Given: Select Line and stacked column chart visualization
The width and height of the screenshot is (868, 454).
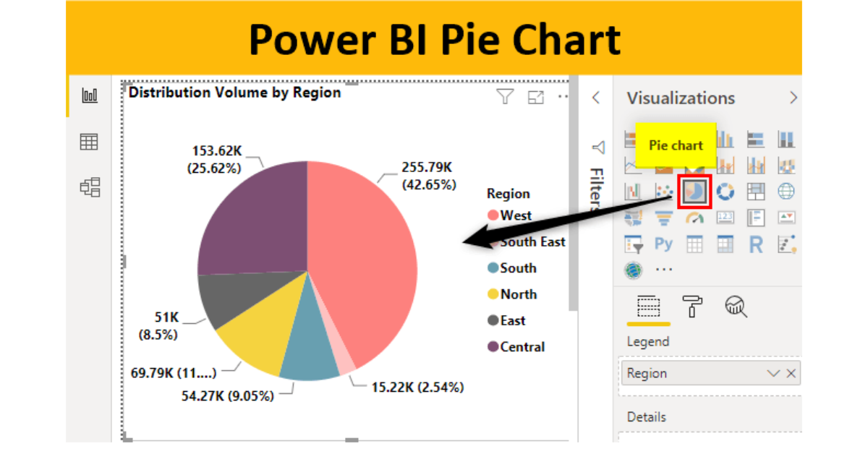Looking at the screenshot, I should tap(725, 166).
